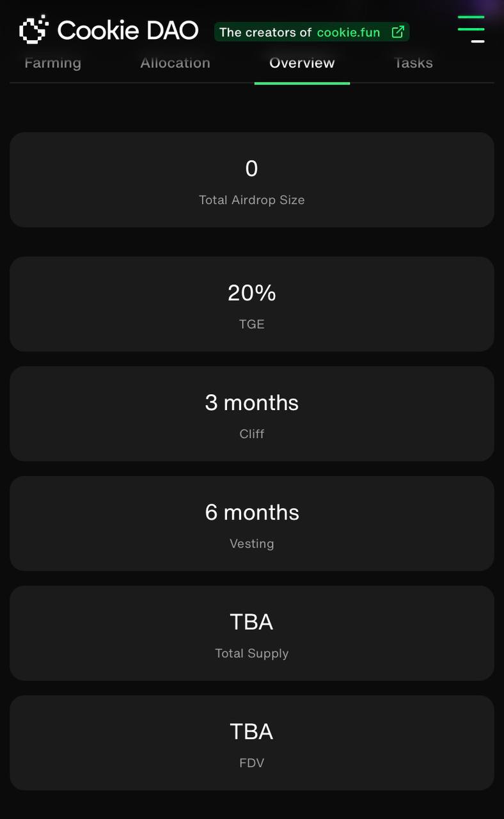The image size is (504, 819).
Task: Open the hamburger menu icon
Action: click(x=471, y=29)
